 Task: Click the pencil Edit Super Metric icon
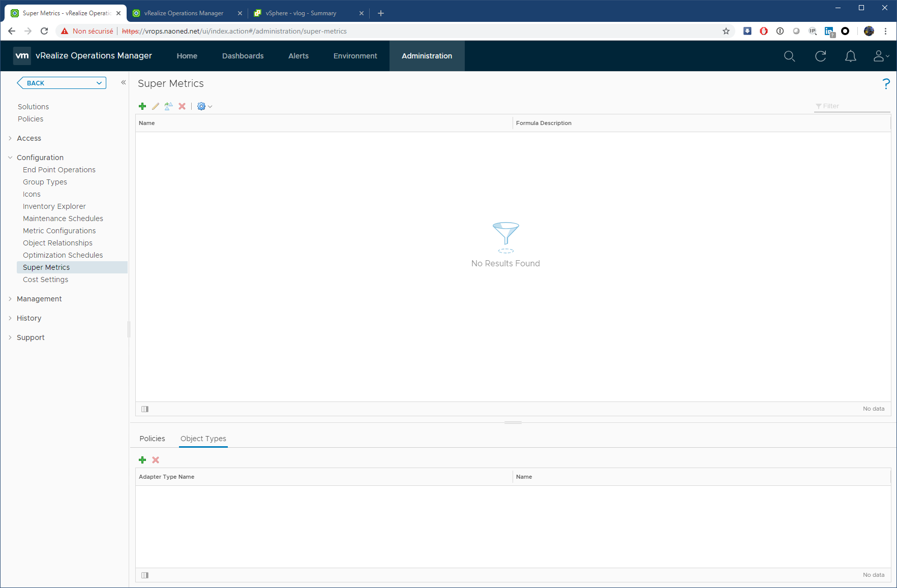click(156, 106)
